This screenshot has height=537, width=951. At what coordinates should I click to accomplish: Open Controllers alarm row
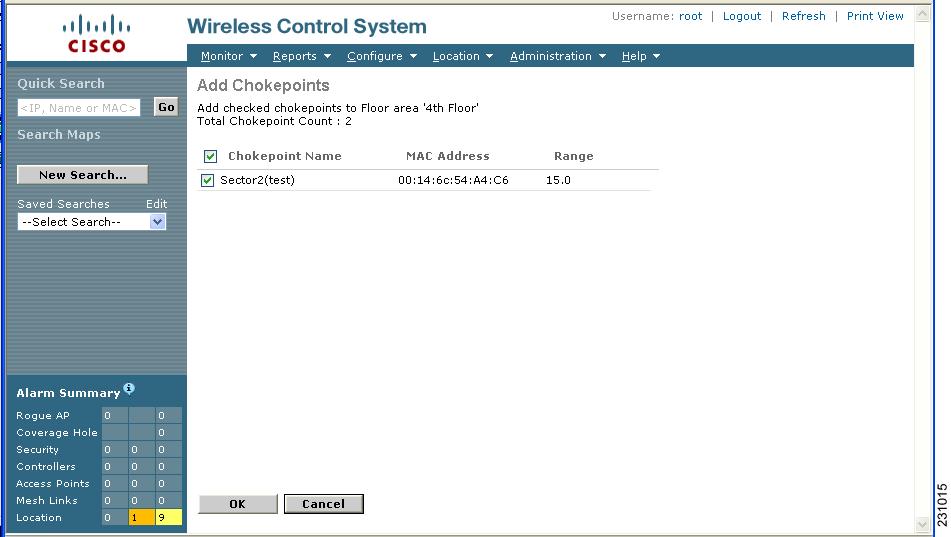(x=46, y=467)
